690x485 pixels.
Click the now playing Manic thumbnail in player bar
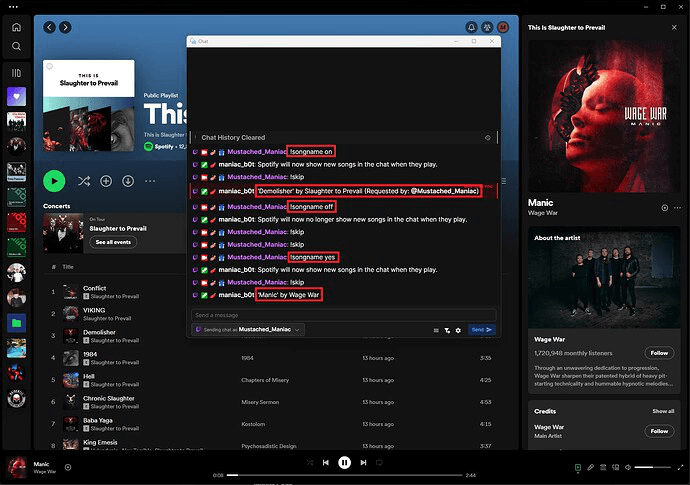(x=17, y=467)
